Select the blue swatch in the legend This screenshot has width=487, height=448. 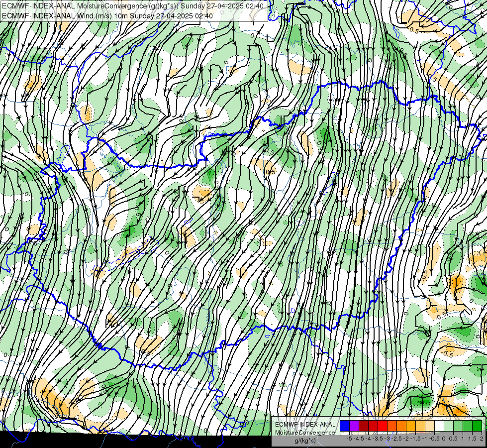345,426
